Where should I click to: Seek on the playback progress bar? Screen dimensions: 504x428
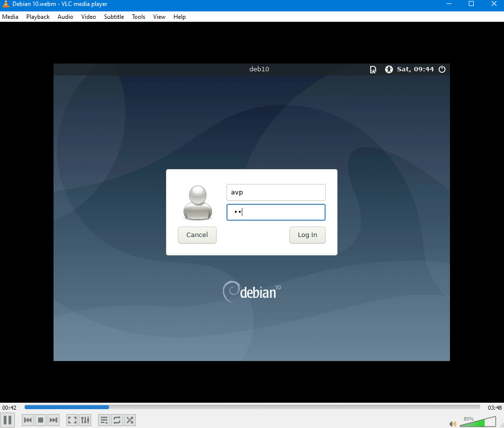[252, 407]
